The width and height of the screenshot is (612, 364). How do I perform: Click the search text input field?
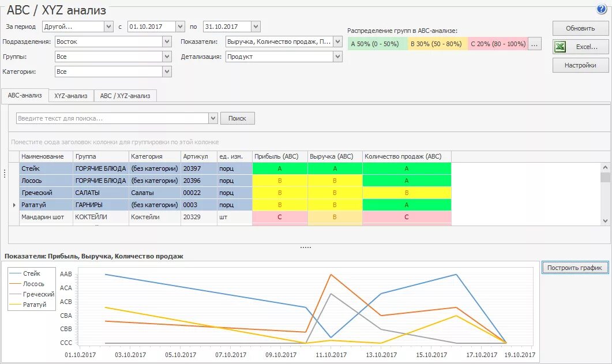coord(112,118)
